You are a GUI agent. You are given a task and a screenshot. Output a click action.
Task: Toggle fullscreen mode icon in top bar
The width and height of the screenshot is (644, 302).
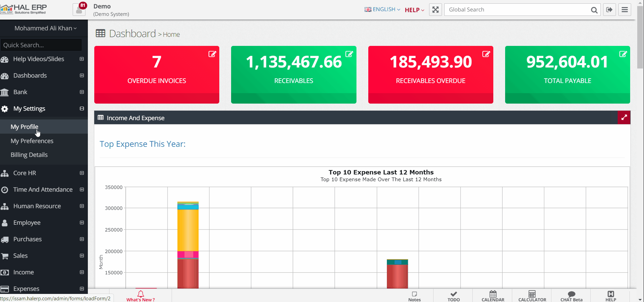(436, 9)
